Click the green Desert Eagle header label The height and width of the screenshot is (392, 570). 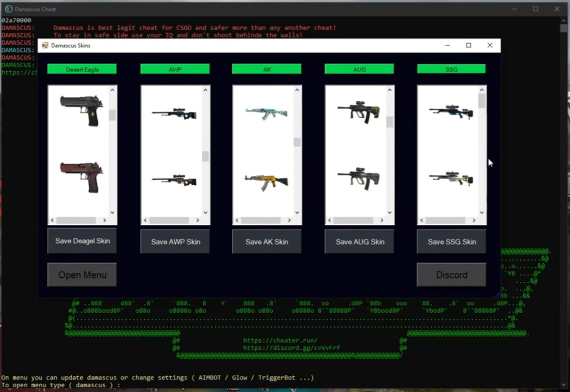tap(82, 69)
